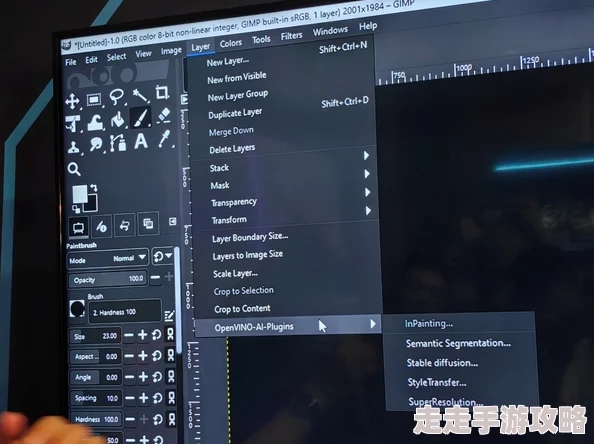Select the Fuzzy Select magic wand tool
The height and width of the screenshot is (444, 594).
[140, 95]
